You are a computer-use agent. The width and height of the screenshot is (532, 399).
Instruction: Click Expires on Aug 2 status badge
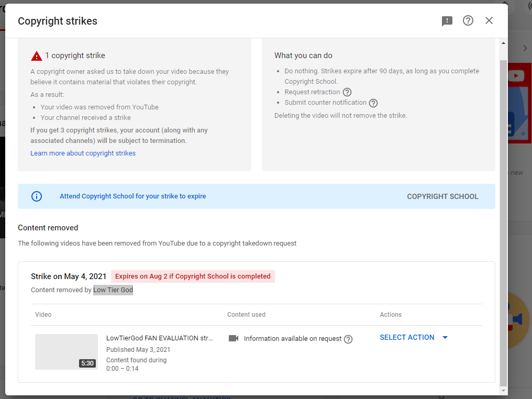pyautogui.click(x=193, y=276)
